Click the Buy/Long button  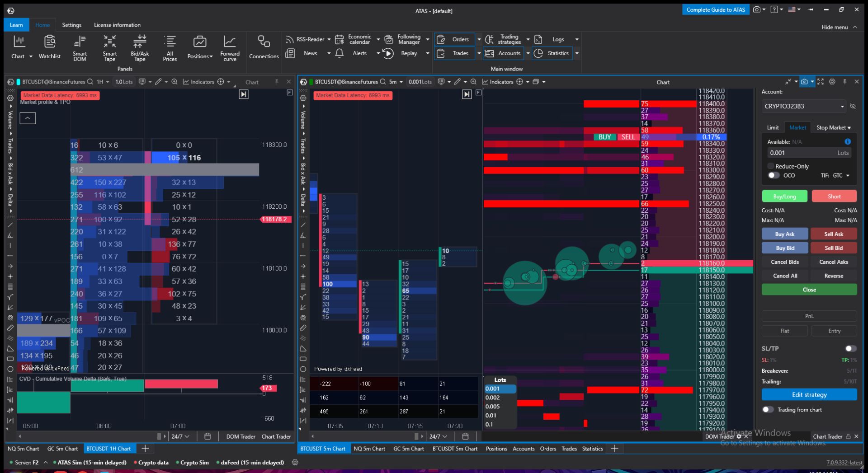tap(784, 196)
